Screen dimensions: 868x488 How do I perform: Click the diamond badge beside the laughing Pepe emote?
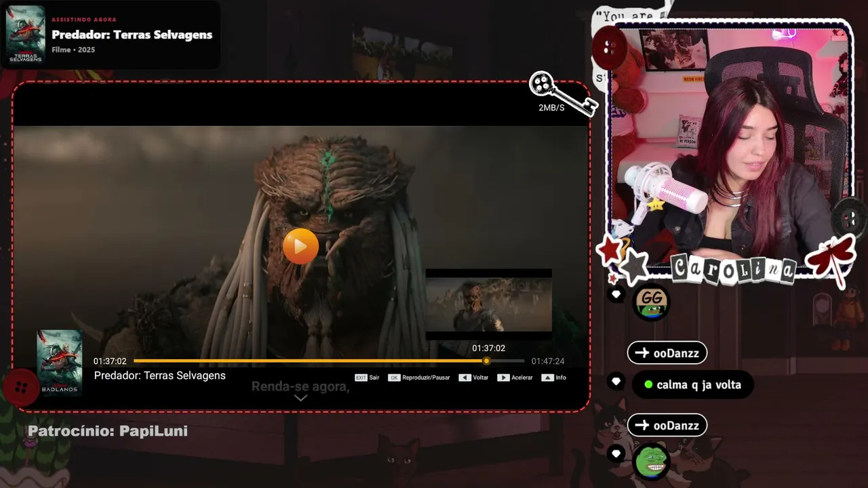pos(616,453)
